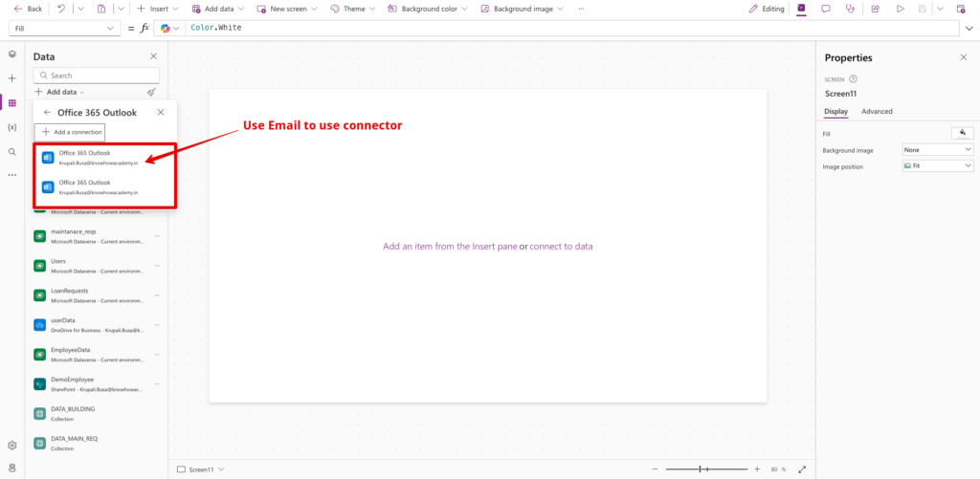Click the Save disk icon
Image resolution: width=980 pixels, height=479 pixels.
922,9
